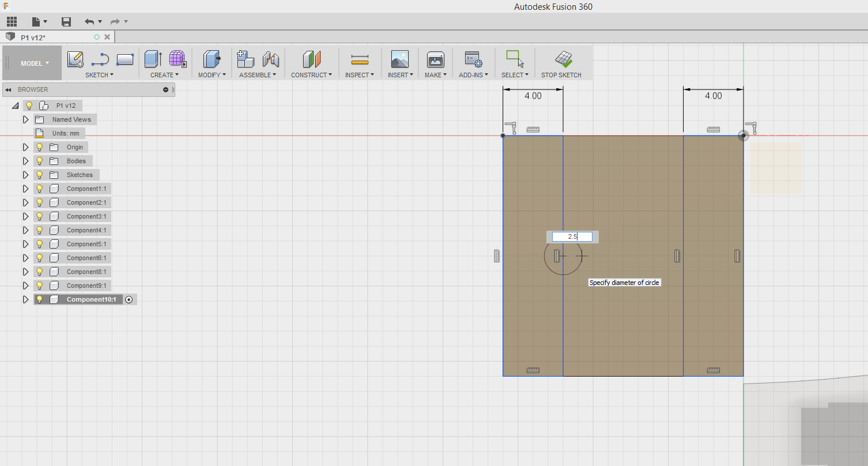
Task: Select the Create Sketch tool
Action: point(76,59)
